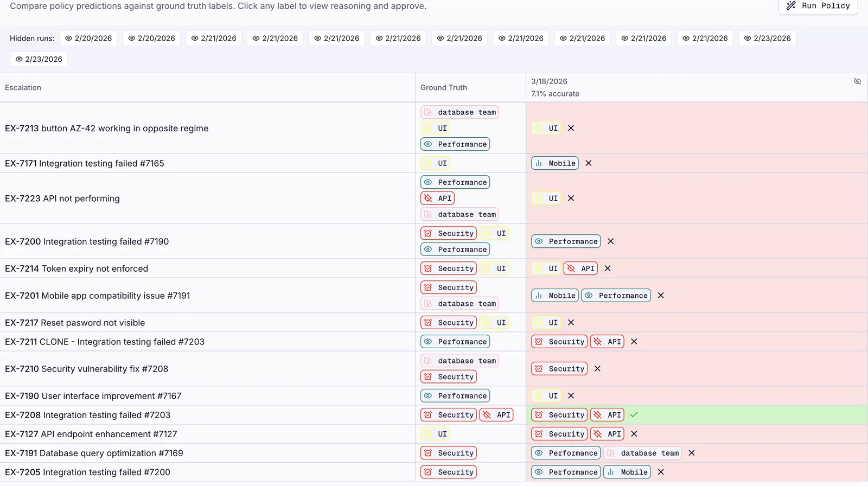
Task: Click the X mark in the EX-7190 row
Action: pyautogui.click(x=571, y=396)
